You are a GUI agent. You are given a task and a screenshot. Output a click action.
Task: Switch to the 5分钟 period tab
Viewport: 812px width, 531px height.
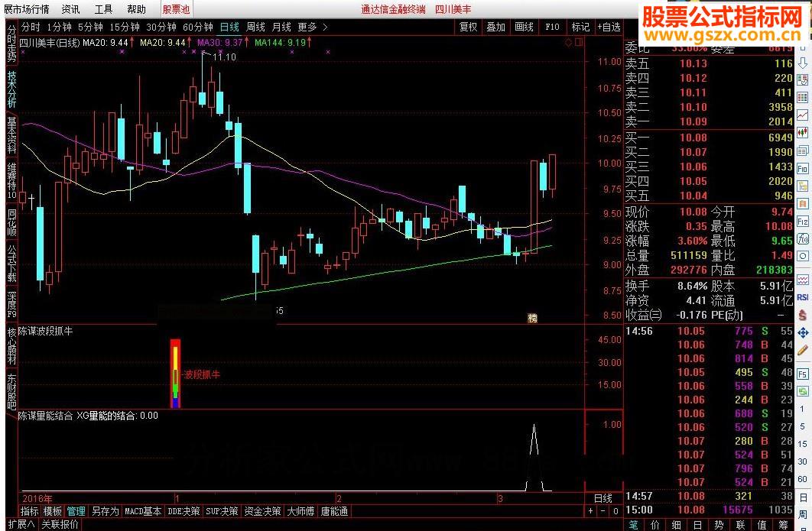91,27
